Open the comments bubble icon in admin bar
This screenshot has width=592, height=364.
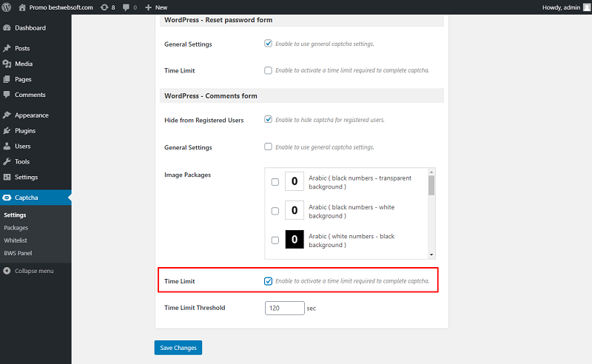126,7
